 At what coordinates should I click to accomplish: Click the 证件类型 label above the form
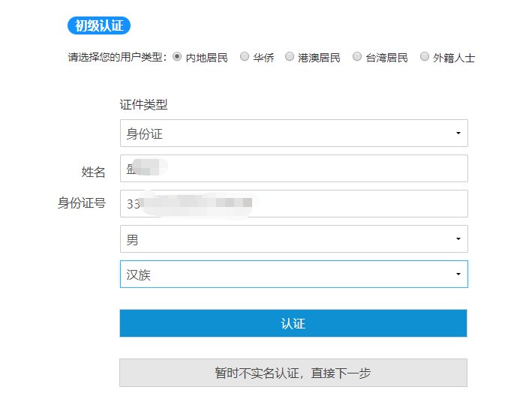144,105
